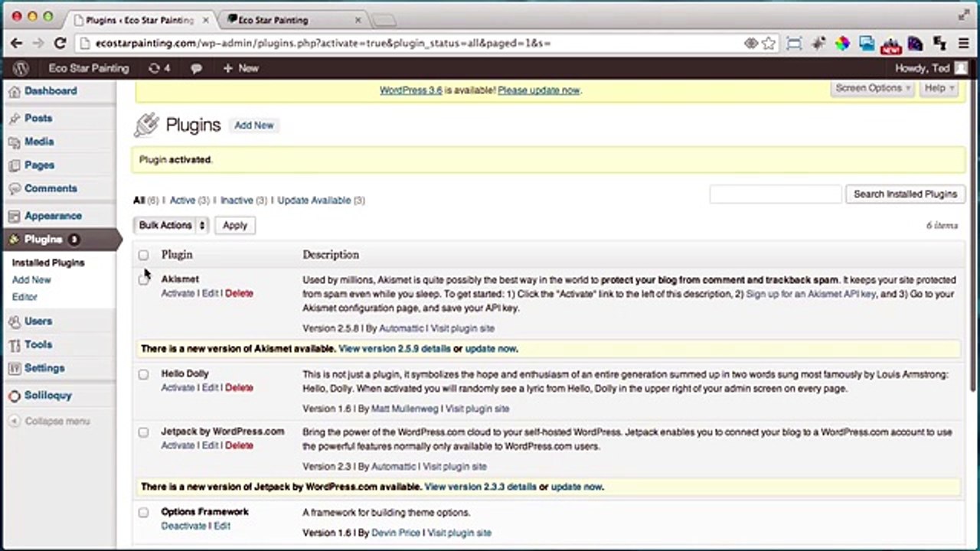Open the comments bubble in the admin bar
Screen dimensions: 980x551
point(196,68)
